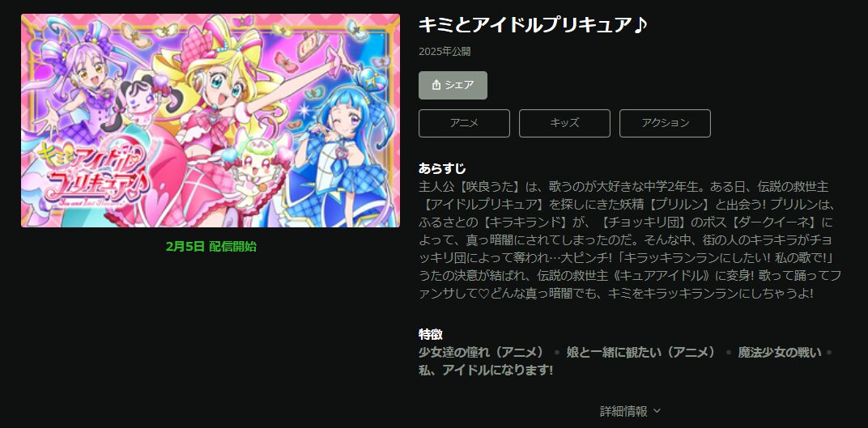Image resolution: width=868 pixels, height=428 pixels.
Task: Click the キミとアイドルプリキュア♪ title heading
Action: 533,25
